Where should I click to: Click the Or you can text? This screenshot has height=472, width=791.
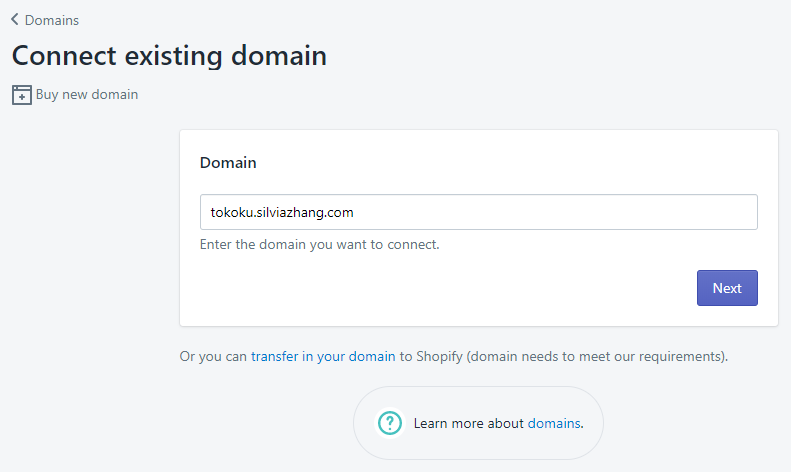click(x=213, y=357)
